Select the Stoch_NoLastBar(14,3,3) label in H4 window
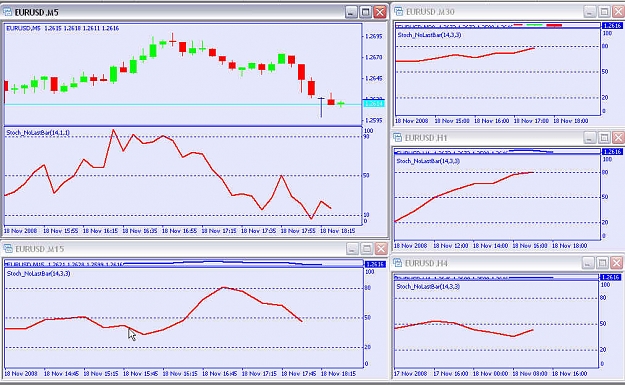 [x=428, y=287]
